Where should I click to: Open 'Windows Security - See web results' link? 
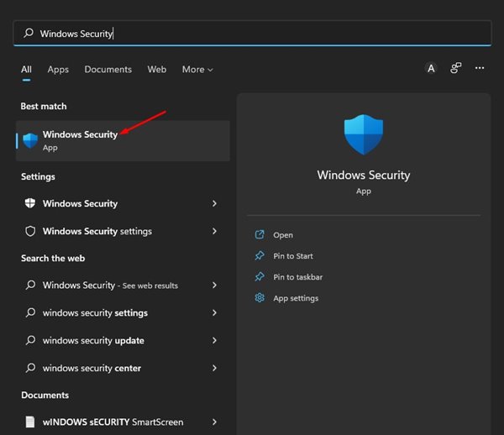pyautogui.click(x=109, y=286)
